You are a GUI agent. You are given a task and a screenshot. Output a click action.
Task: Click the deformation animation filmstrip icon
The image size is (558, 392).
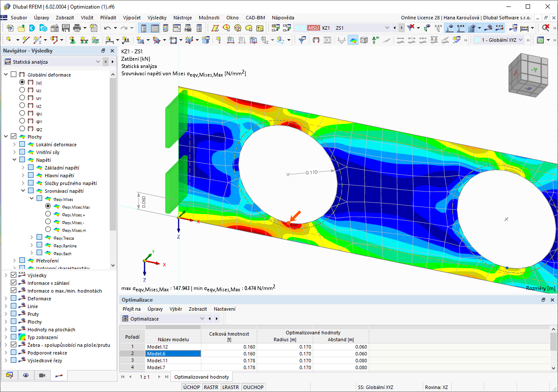pos(328,40)
